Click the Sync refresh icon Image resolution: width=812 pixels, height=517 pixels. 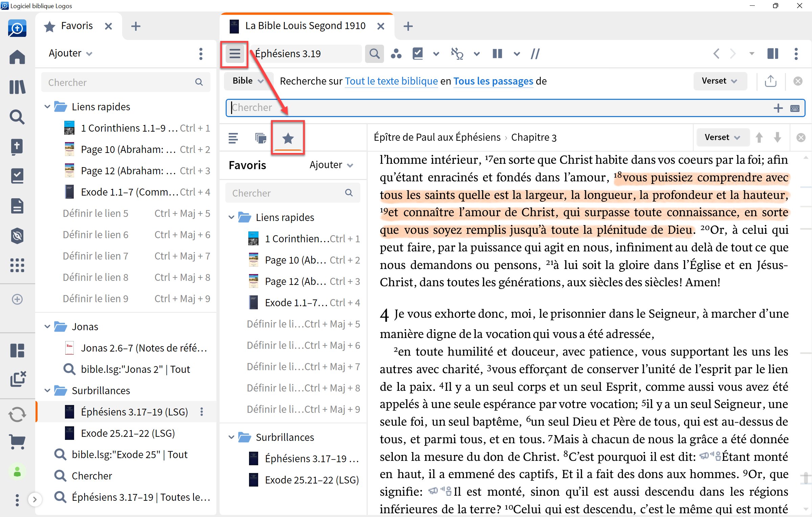click(17, 414)
